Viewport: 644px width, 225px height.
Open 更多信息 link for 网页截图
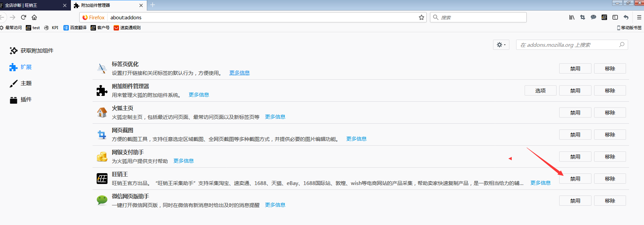click(356, 139)
